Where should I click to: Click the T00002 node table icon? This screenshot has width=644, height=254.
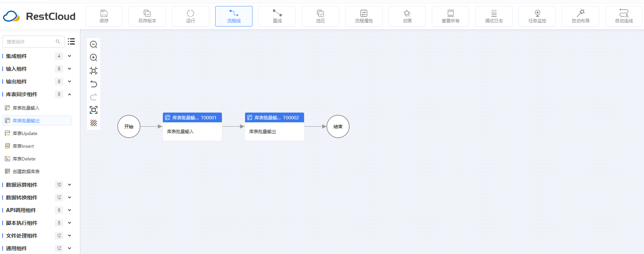point(250,117)
